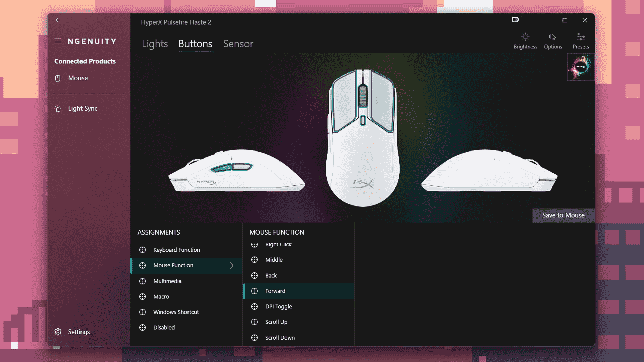Select Windows Shortcut assignment option
This screenshot has height=362, width=644.
click(176, 312)
